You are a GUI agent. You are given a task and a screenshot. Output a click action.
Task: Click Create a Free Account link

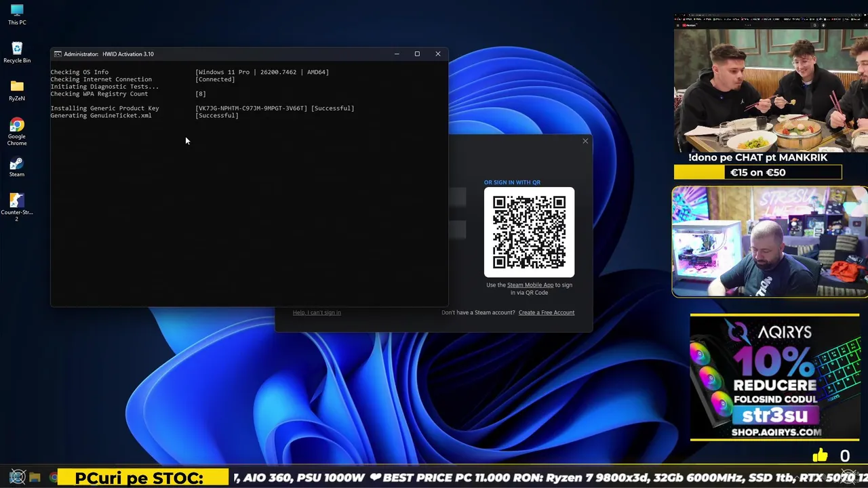coord(547,312)
